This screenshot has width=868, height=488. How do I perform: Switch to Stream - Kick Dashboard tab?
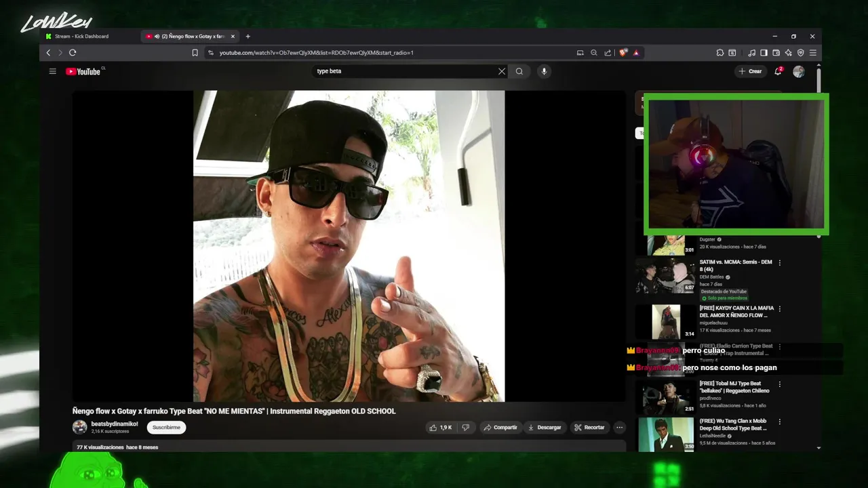(x=81, y=37)
